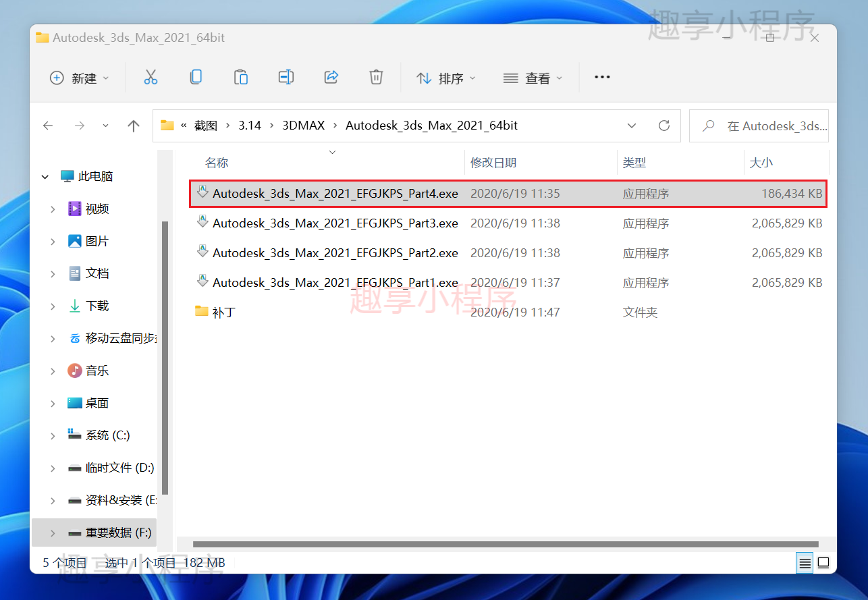Select 此电脑 in navigation pane
The image size is (868, 600).
(x=95, y=176)
